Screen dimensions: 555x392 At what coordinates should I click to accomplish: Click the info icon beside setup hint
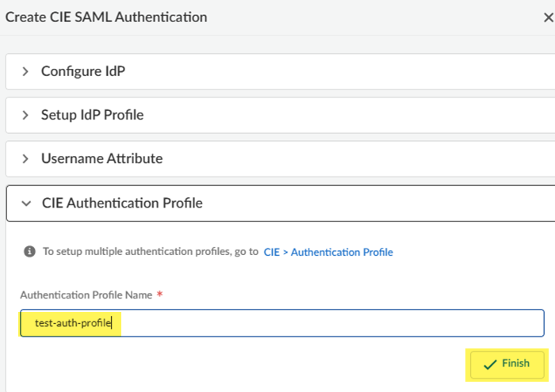(29, 252)
